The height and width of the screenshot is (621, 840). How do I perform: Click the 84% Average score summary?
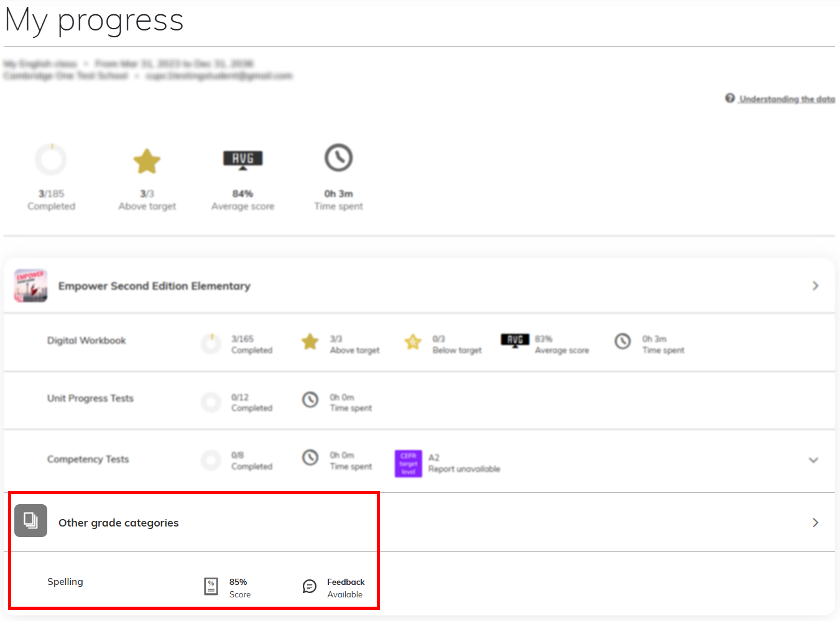click(x=242, y=200)
